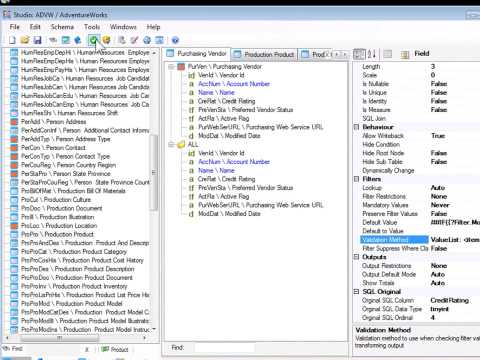Click the red PurVen table icon

[x=181, y=67]
